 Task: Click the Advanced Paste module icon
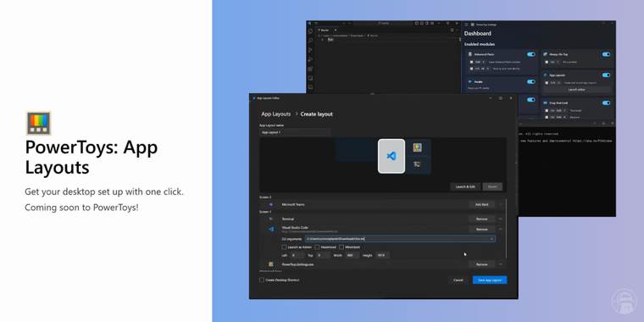[x=470, y=54]
